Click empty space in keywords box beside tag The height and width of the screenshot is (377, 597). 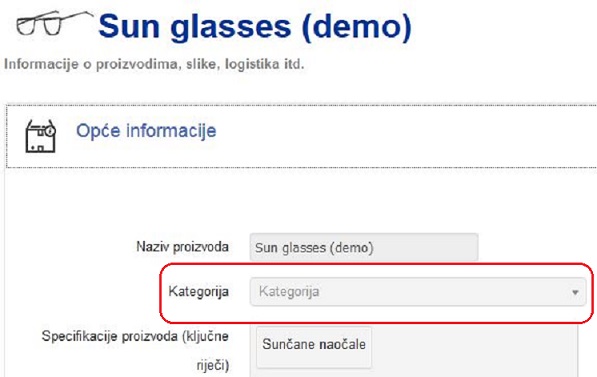472,348
